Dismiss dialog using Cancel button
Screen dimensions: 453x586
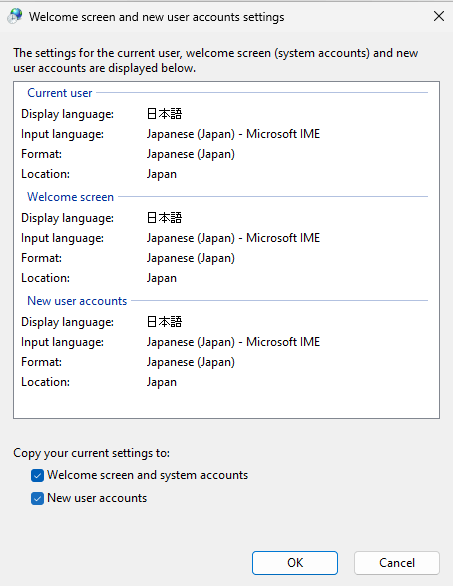click(x=397, y=563)
